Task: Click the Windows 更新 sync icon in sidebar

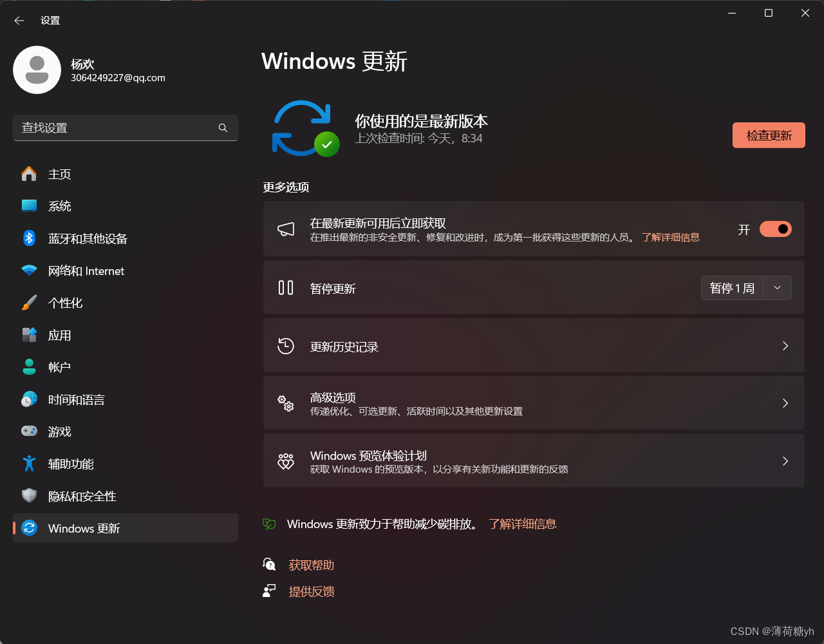Action: click(29, 528)
